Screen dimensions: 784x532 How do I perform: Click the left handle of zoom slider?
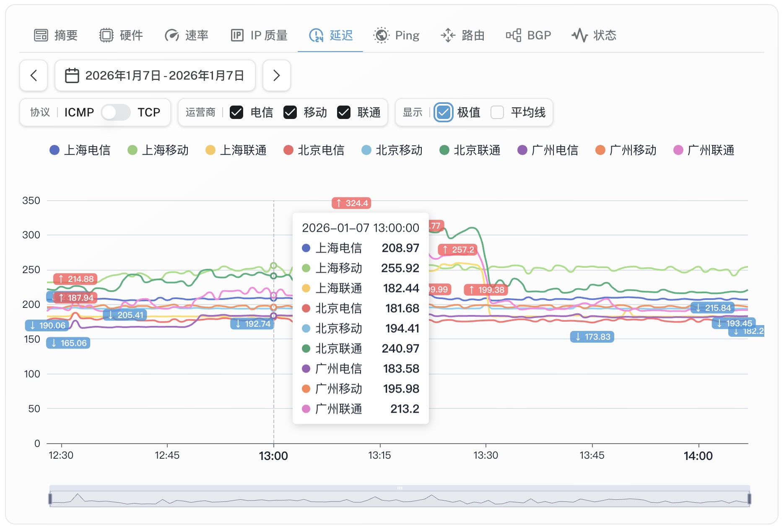pos(50,499)
